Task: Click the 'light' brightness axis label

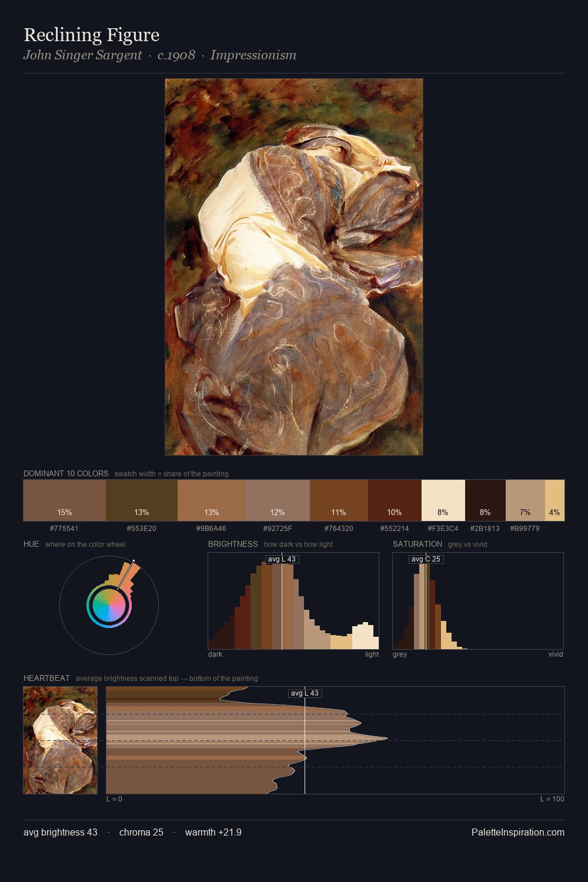Action: [x=372, y=654]
